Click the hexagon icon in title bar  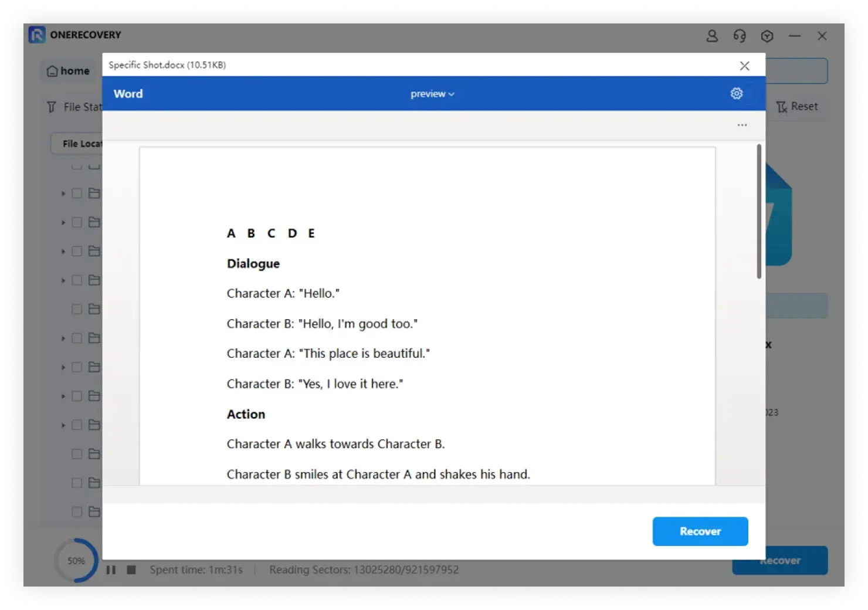(767, 36)
